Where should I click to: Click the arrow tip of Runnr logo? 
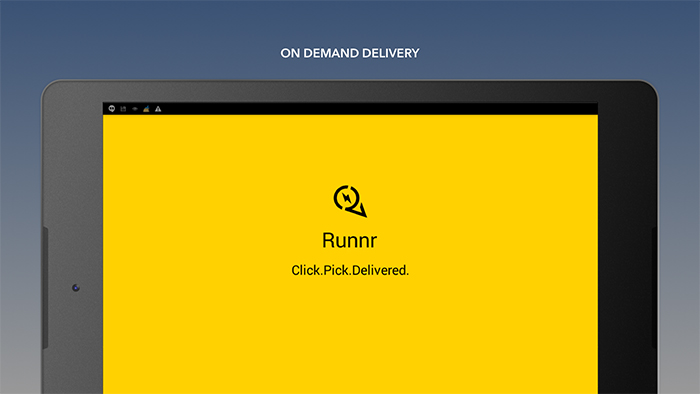click(362, 211)
